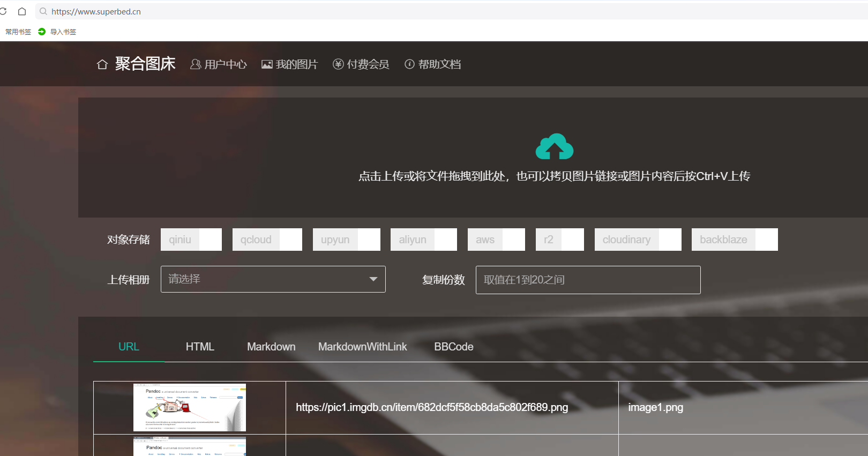Click the house icon beside 聚合图床
The height and width of the screenshot is (456, 868).
coord(102,65)
